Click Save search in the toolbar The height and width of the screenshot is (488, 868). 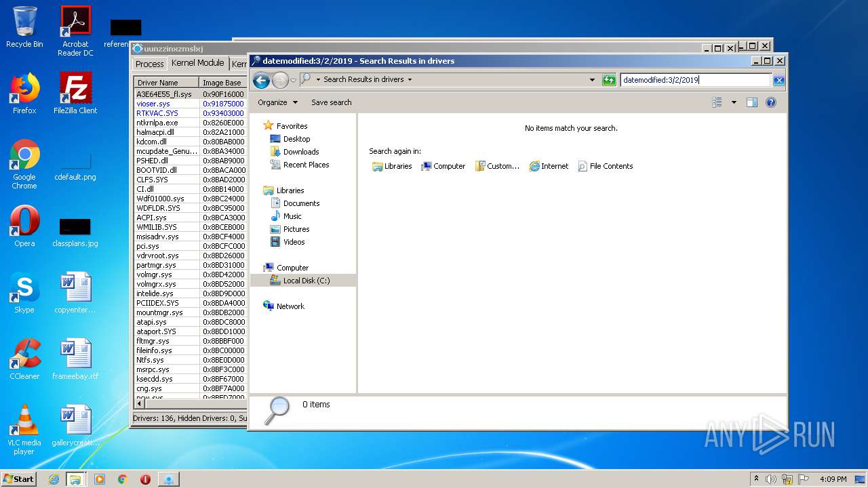point(331,102)
